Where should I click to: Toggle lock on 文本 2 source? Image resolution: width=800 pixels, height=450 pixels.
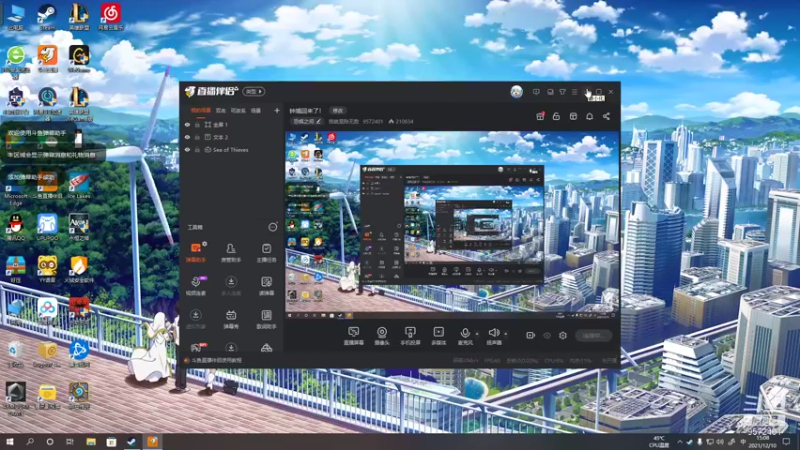coord(197,137)
